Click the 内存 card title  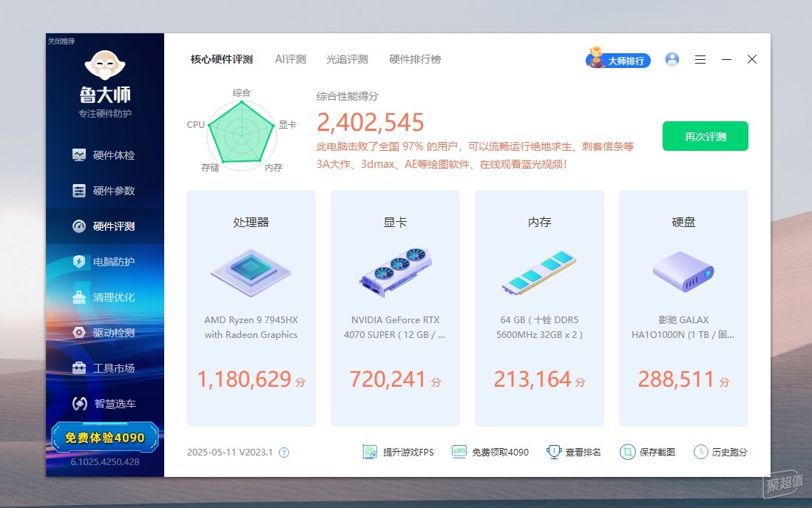540,222
